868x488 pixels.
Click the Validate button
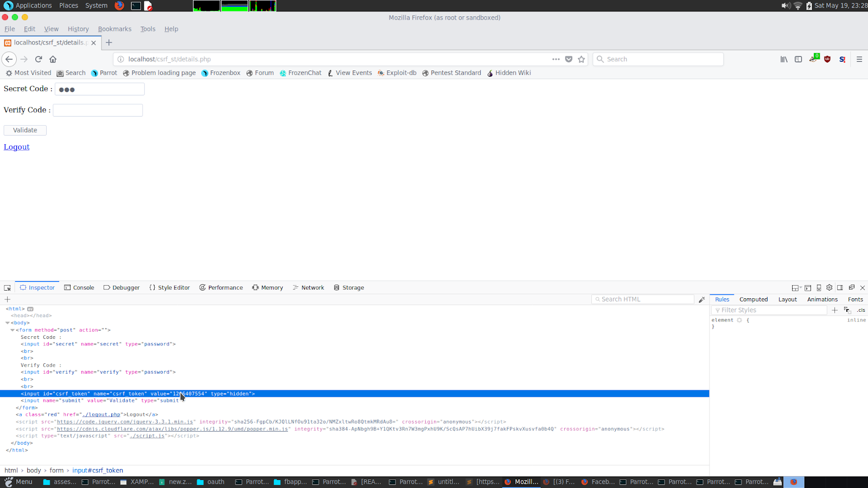[x=25, y=130]
